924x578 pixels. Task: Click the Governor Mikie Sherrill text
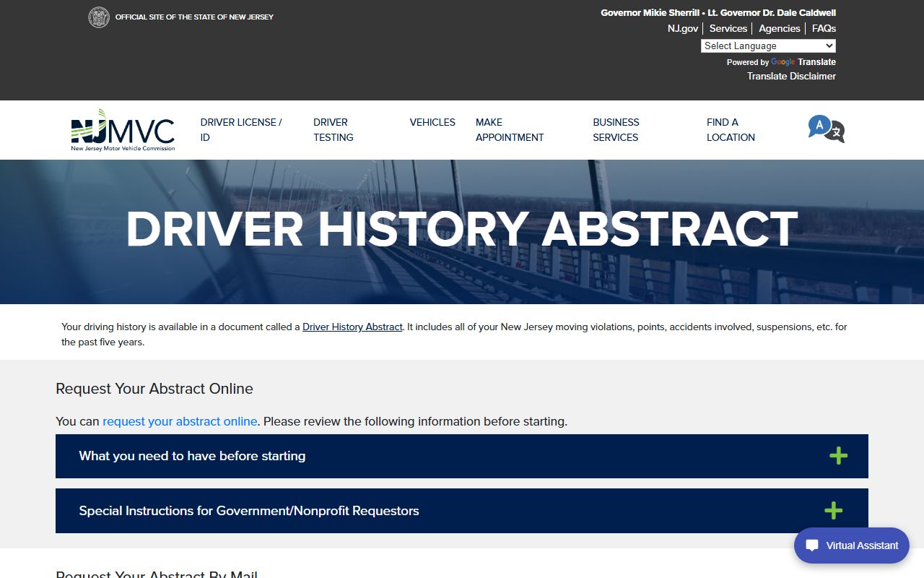click(650, 13)
